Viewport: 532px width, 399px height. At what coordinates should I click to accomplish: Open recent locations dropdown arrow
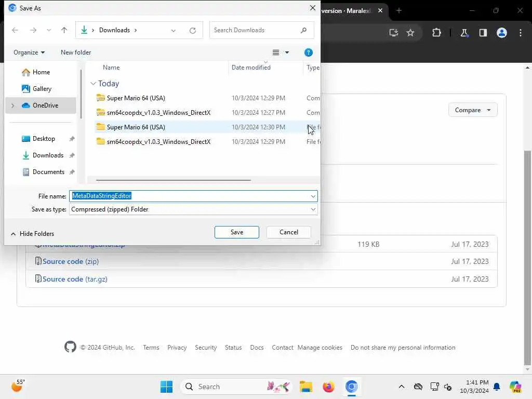(x=49, y=30)
